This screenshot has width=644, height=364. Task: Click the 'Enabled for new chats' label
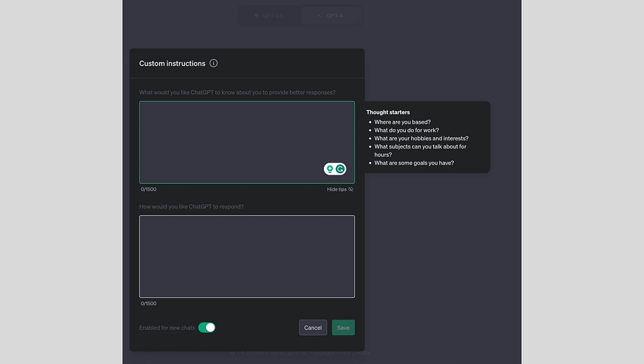coord(167,328)
